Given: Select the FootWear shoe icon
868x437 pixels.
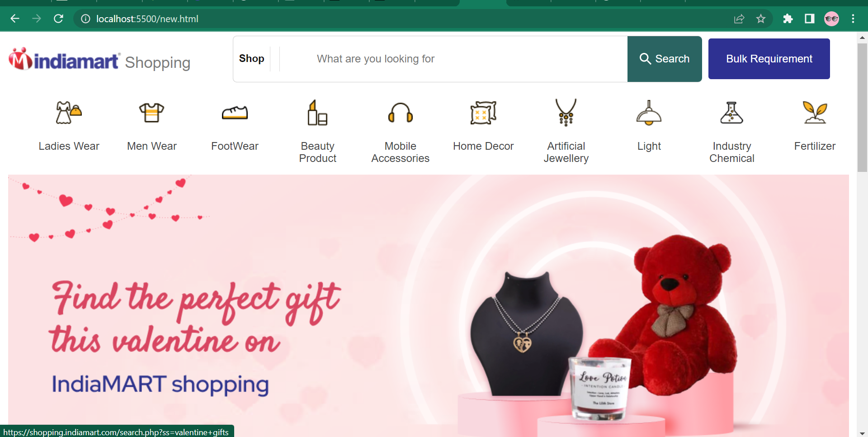Looking at the screenshot, I should tap(235, 113).
